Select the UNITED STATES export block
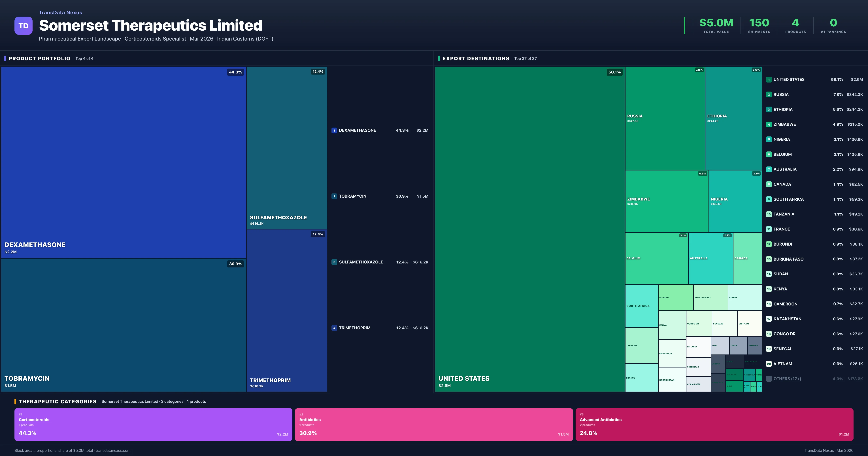The width and height of the screenshot is (868, 456). coord(529,226)
